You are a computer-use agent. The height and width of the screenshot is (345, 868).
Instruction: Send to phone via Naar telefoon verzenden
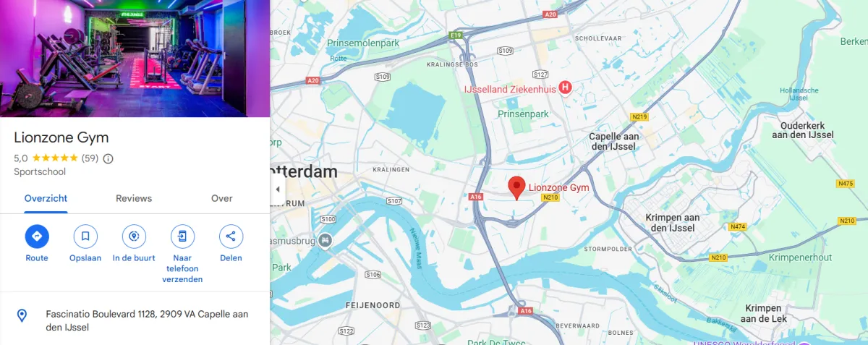(x=182, y=236)
